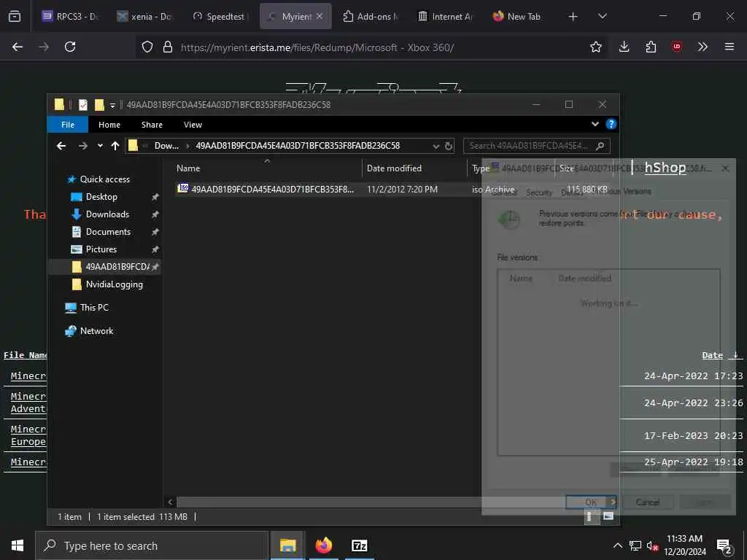Open Downloads in navigation pane
The image size is (747, 560).
[x=107, y=215]
